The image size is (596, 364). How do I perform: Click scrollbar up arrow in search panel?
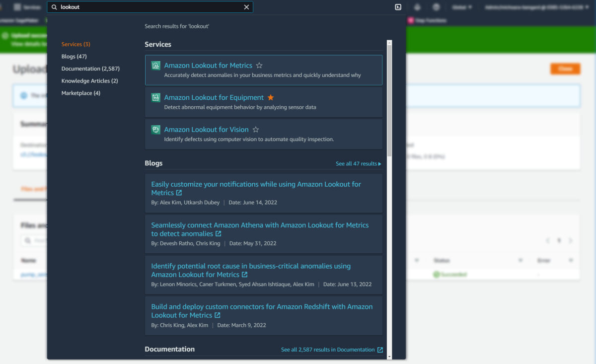[389, 43]
